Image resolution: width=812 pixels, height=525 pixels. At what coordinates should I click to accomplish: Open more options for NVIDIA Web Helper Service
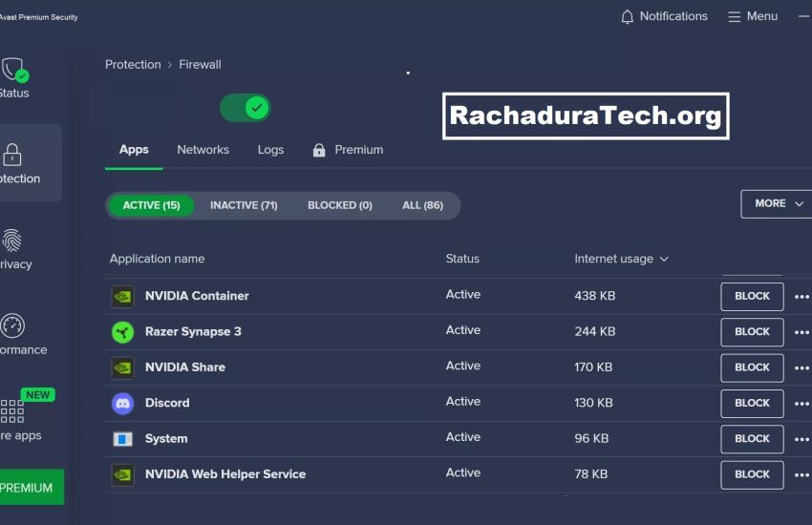[801, 475]
